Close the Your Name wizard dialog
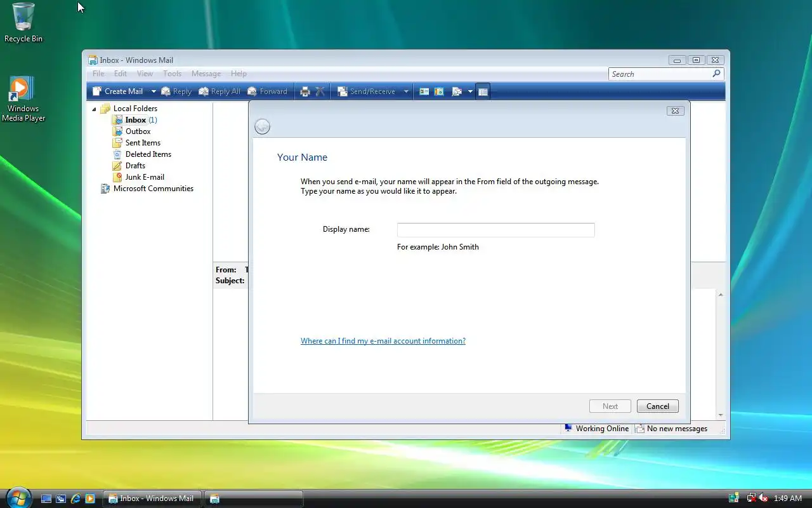 coord(675,110)
